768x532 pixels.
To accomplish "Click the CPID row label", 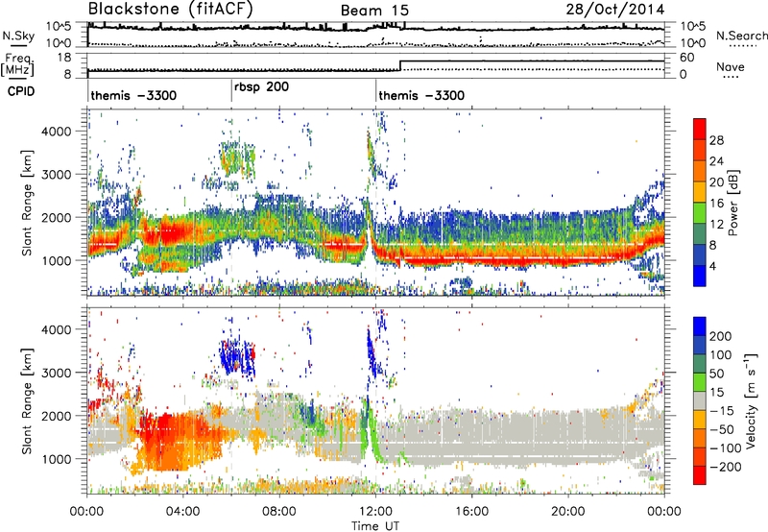I will (21, 91).
